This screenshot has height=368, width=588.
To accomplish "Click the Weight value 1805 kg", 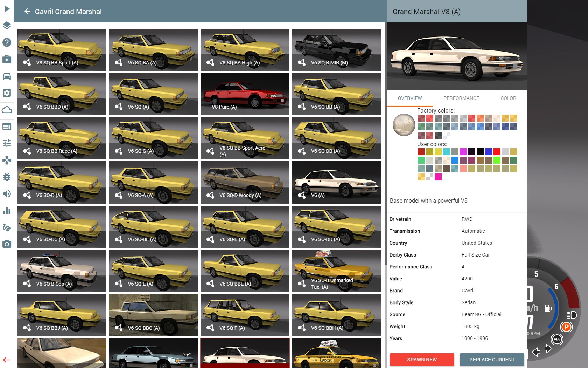I will click(470, 326).
